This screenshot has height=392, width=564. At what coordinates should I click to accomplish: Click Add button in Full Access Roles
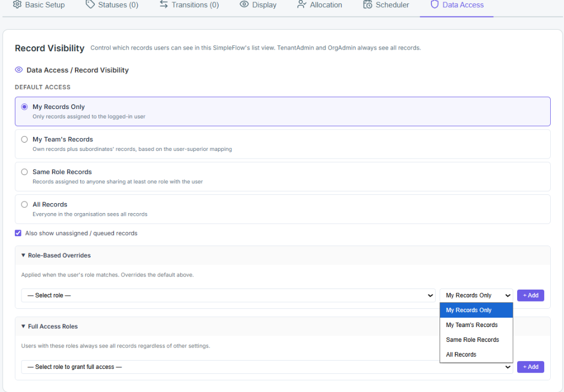530,367
